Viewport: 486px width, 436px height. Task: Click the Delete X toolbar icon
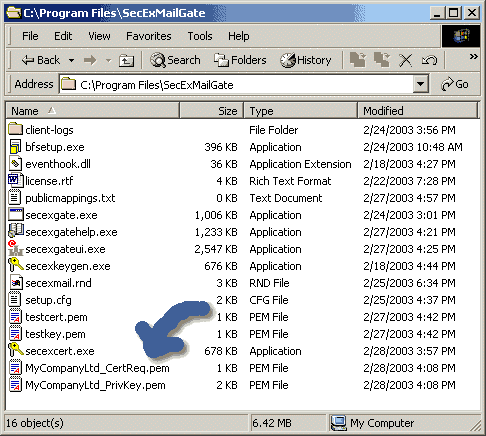(406, 60)
